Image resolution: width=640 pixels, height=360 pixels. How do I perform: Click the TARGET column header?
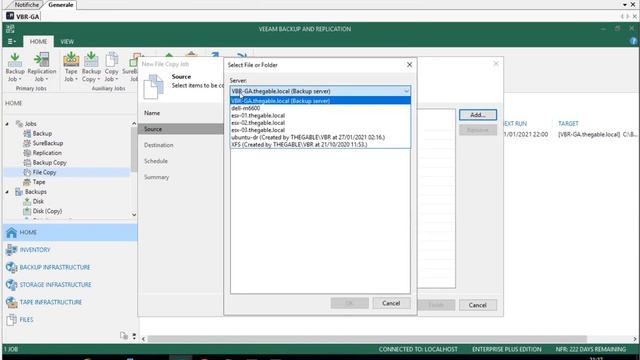(x=568, y=124)
